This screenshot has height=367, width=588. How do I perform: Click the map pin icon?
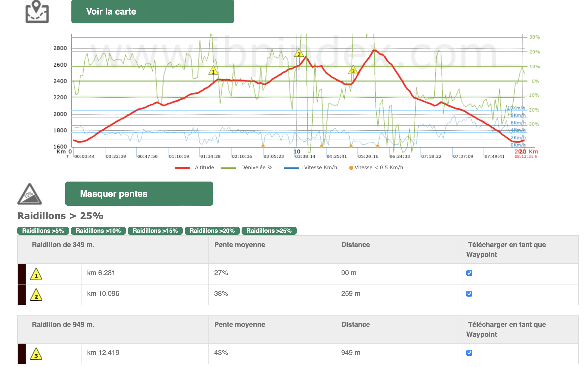tap(37, 12)
